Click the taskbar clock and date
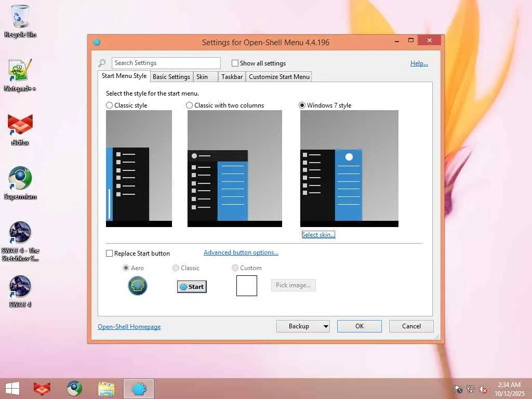This screenshot has height=399, width=532. click(x=509, y=389)
